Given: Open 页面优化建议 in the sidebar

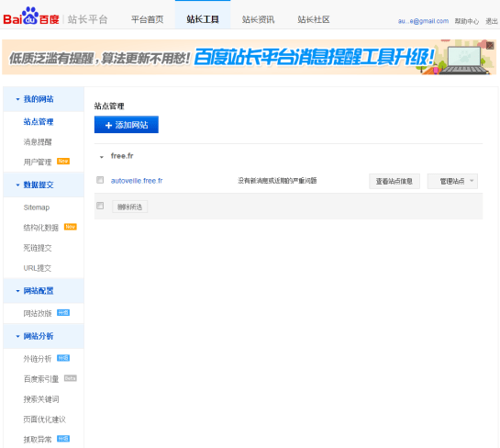Looking at the screenshot, I should pos(45,420).
